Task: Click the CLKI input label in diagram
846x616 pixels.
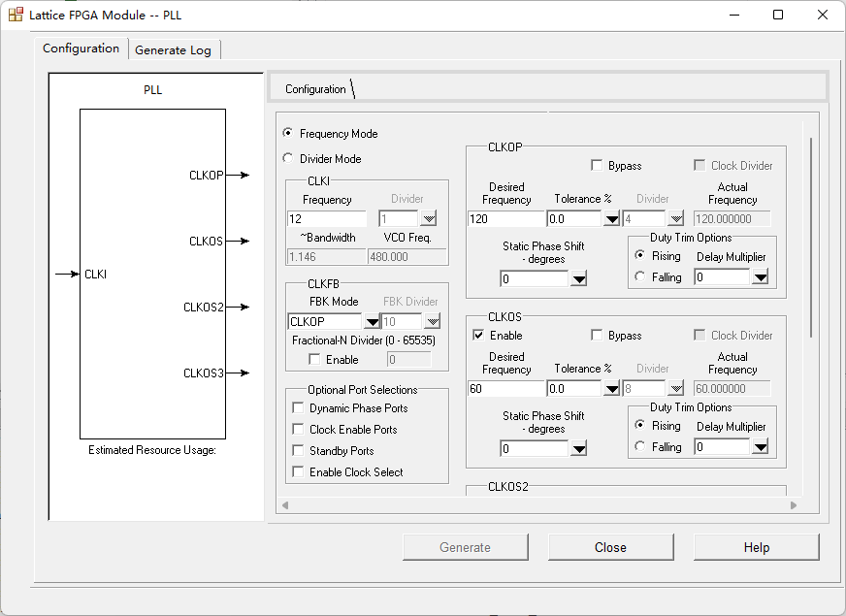Action: point(95,274)
